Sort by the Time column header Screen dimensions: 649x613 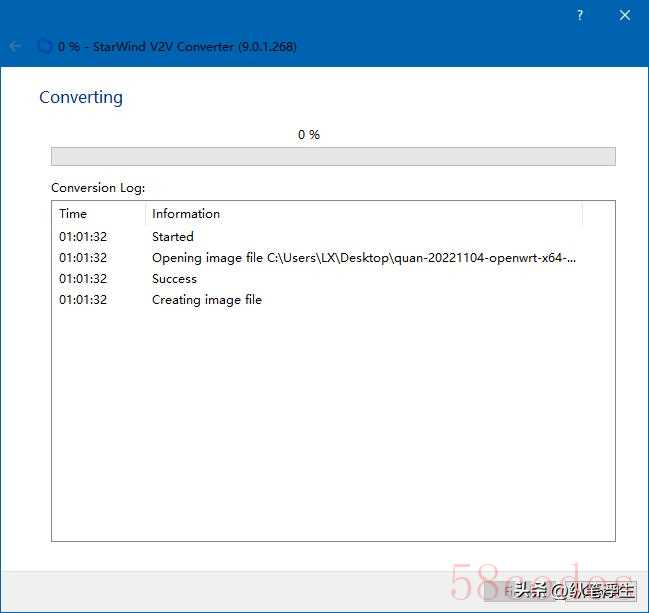[73, 213]
